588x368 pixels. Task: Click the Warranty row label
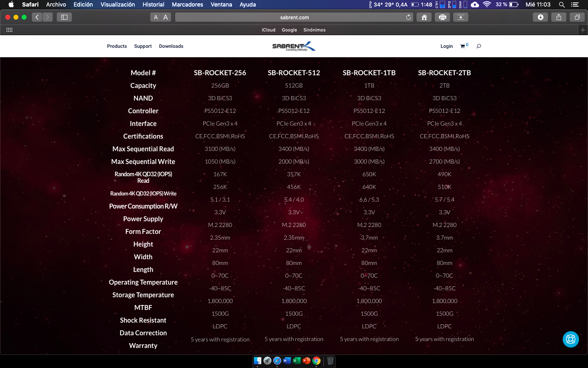click(x=143, y=346)
